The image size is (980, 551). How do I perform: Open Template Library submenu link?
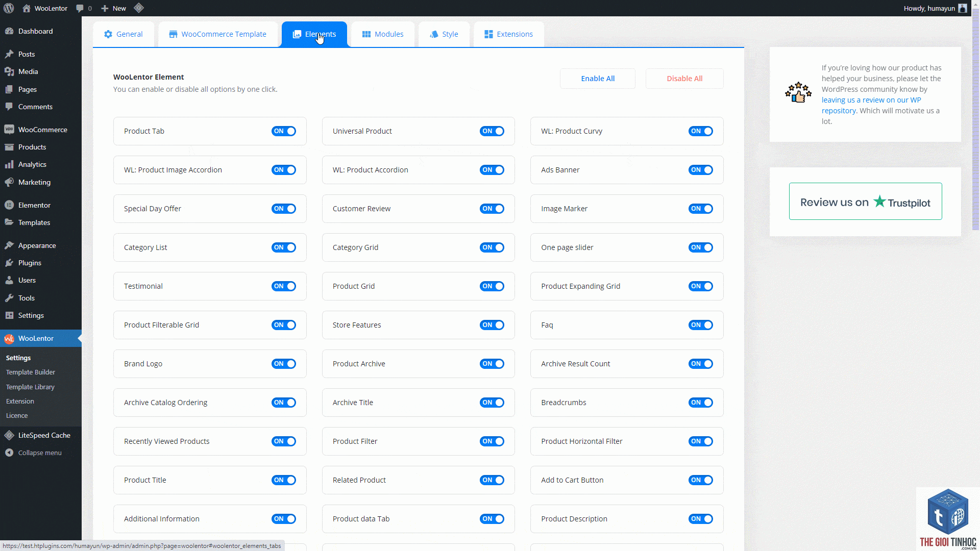click(x=30, y=387)
